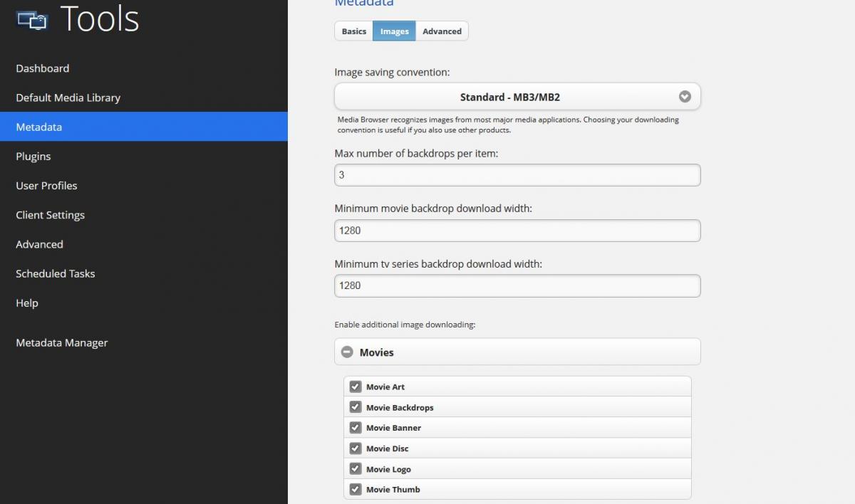The image size is (855, 504).
Task: Toggle the Movie Logo checkbox
Action: coord(355,469)
